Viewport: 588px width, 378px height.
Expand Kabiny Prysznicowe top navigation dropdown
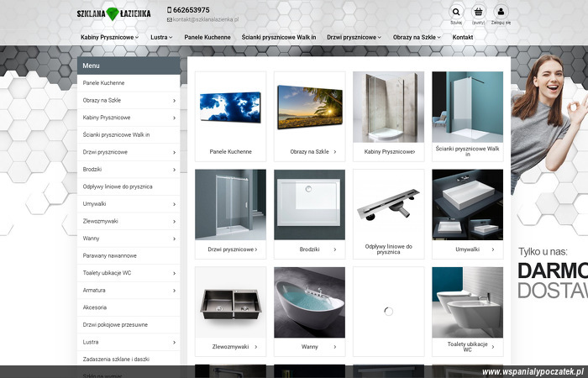click(x=109, y=37)
